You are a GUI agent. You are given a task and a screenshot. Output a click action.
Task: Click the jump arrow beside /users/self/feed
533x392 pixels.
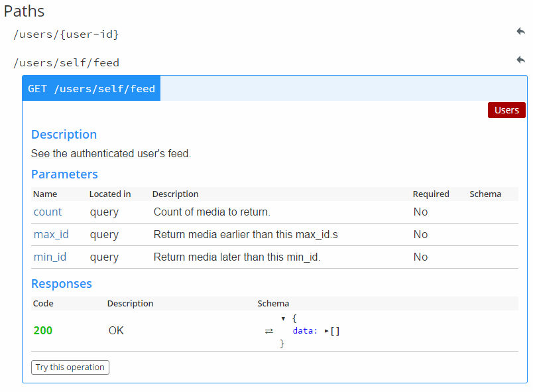521,60
